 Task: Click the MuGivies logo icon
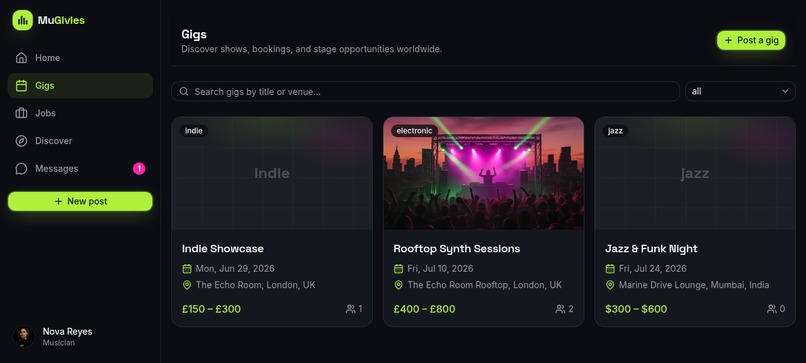click(22, 21)
